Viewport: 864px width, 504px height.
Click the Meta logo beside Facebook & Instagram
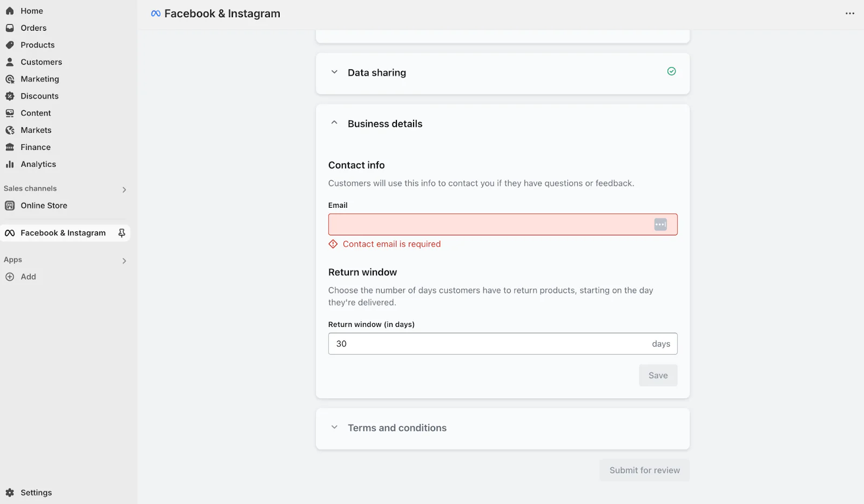tap(156, 13)
